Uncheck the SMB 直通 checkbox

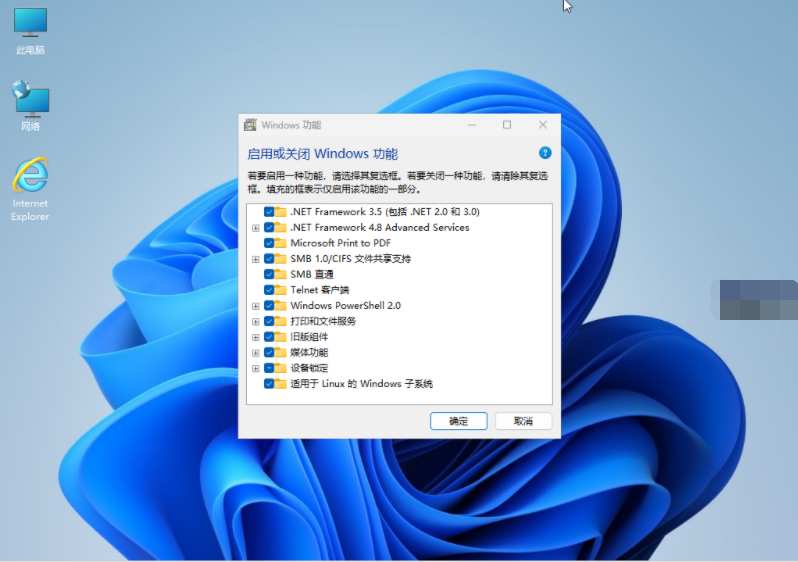coord(269,274)
